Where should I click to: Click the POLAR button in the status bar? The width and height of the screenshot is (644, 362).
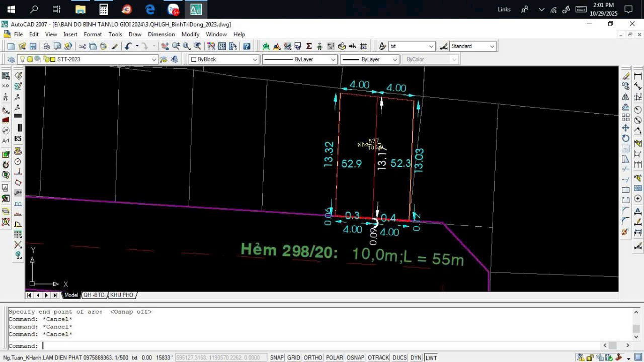point(334,357)
